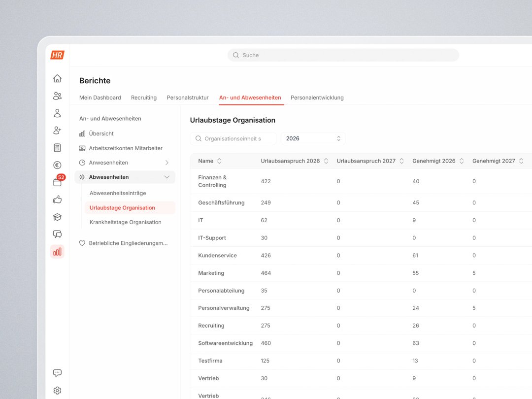532x399 pixels.
Task: Open the employees group icon
Action: pos(57,96)
